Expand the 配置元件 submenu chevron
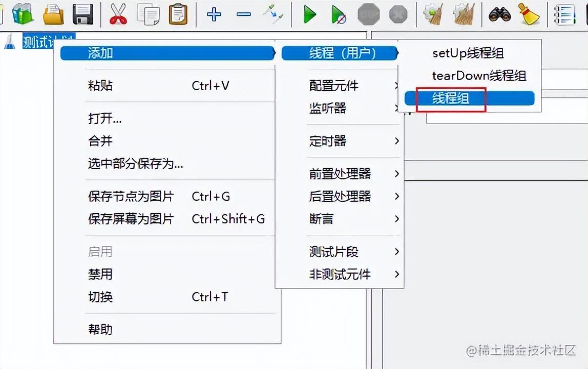Viewport: 588px width, 369px height. pos(397,86)
